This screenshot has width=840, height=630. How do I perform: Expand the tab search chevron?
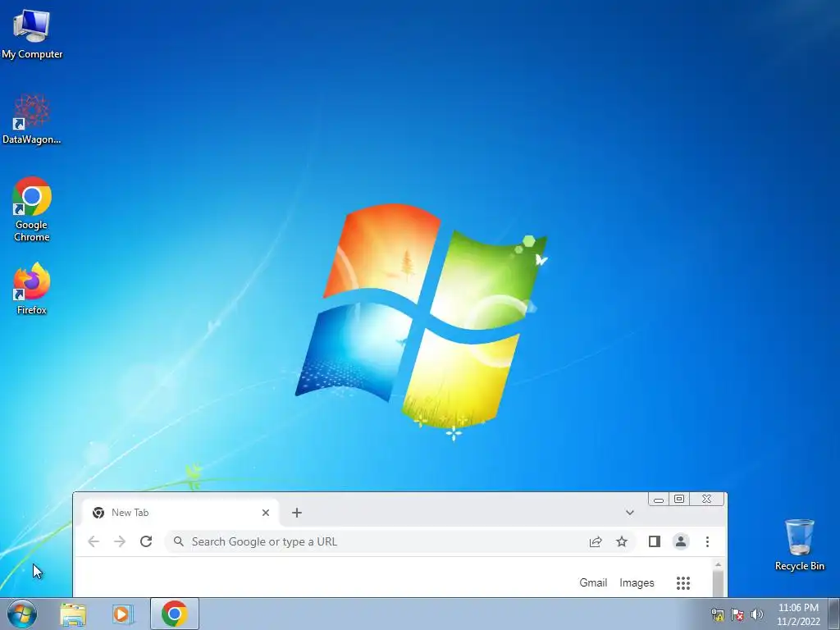click(629, 513)
